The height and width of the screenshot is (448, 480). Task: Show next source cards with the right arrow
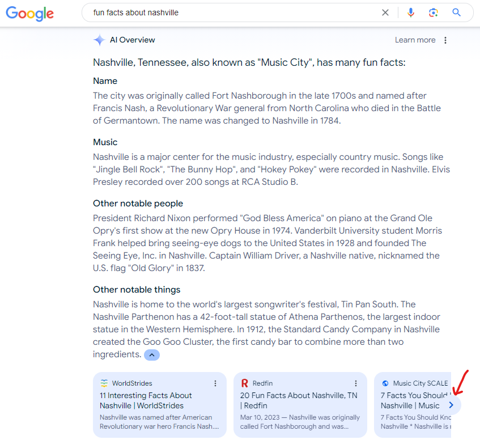click(x=451, y=405)
